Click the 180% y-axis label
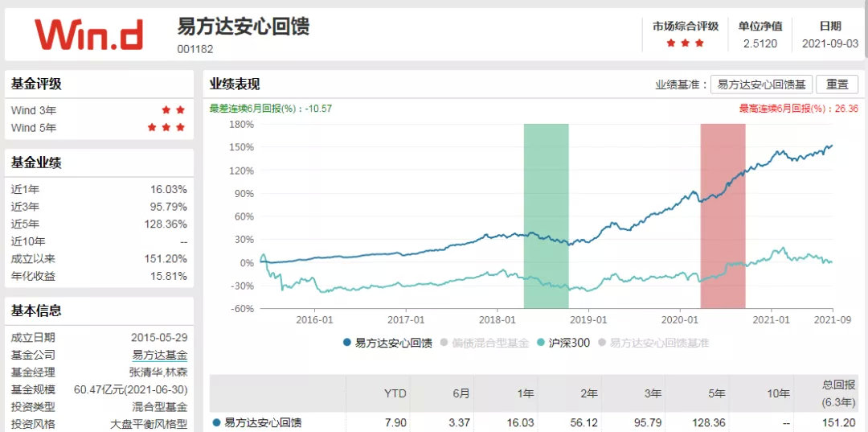 (x=242, y=124)
